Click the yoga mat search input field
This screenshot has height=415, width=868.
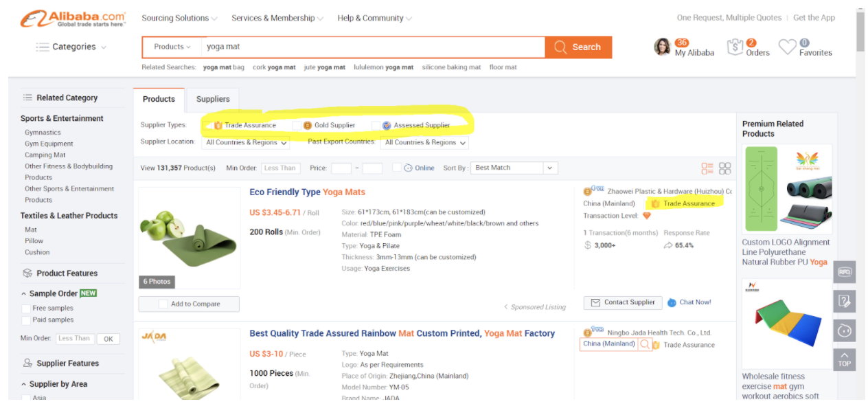(373, 47)
